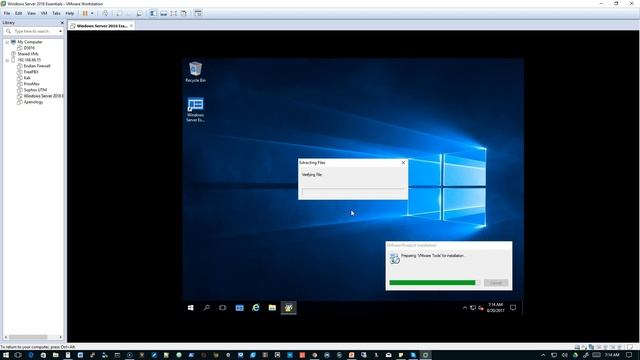Click the host taskbar clock
Image resolution: width=640 pixels, height=360 pixels.
point(612,355)
